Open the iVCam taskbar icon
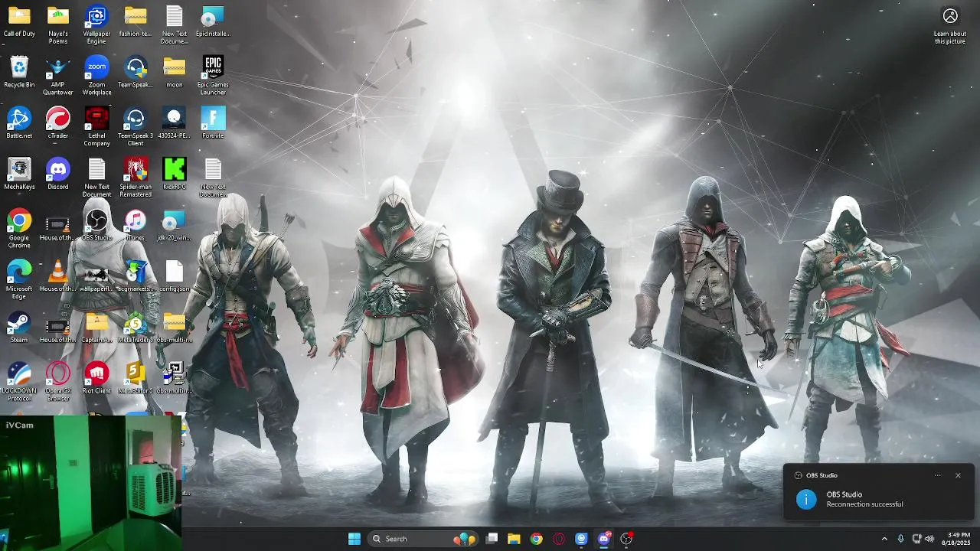The height and width of the screenshot is (551, 980). pyautogui.click(x=581, y=539)
